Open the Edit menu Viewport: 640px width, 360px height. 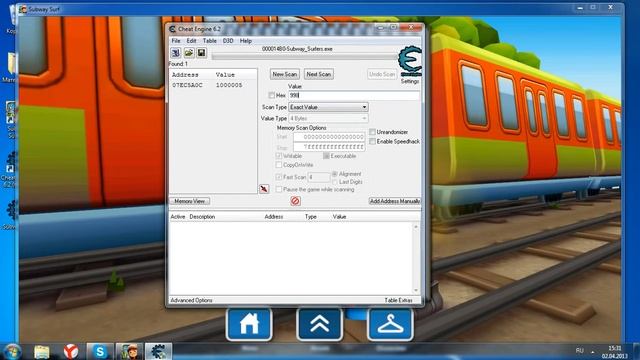(x=191, y=41)
